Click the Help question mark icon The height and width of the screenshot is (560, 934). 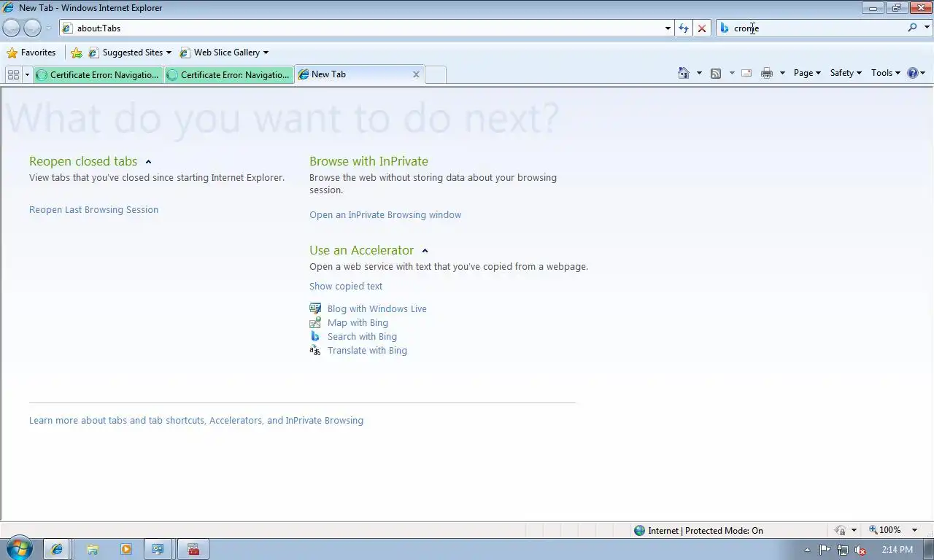click(x=912, y=73)
